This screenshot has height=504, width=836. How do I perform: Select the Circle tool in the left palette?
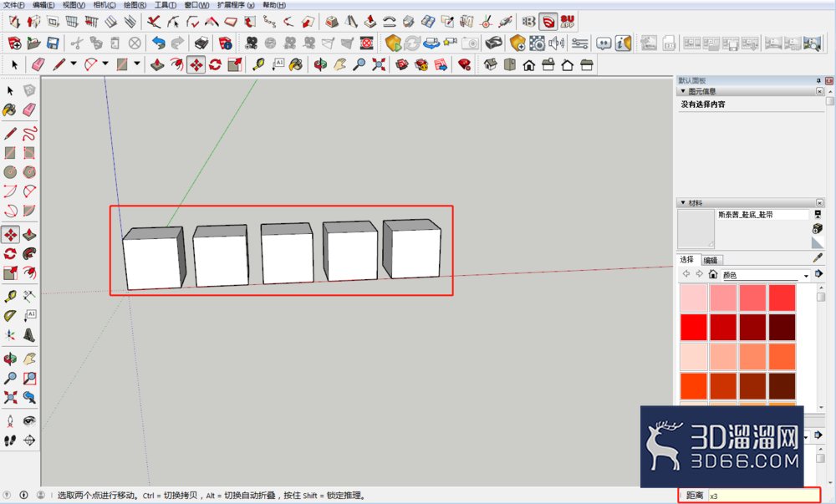10,172
